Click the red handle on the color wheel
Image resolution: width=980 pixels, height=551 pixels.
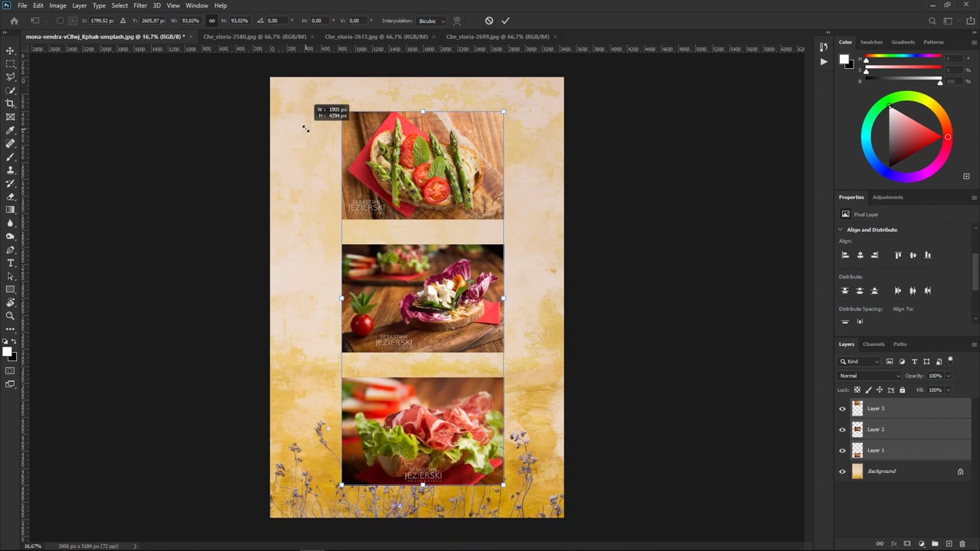[948, 137]
